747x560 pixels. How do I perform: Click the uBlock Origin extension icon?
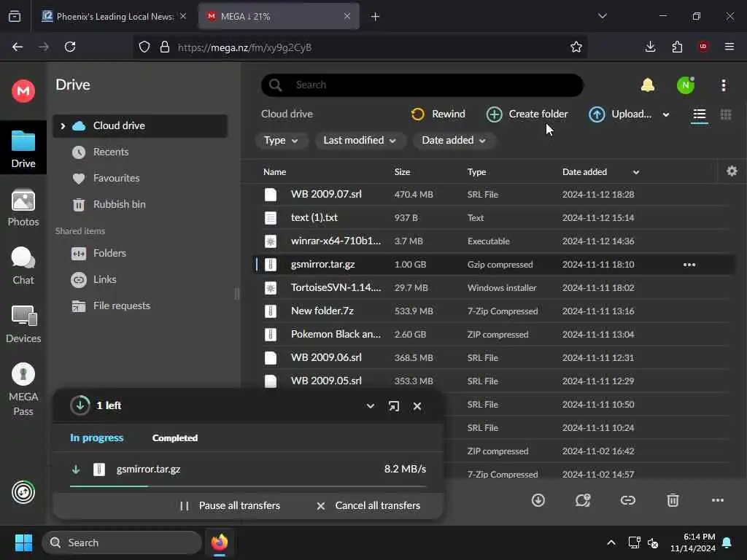click(x=703, y=47)
